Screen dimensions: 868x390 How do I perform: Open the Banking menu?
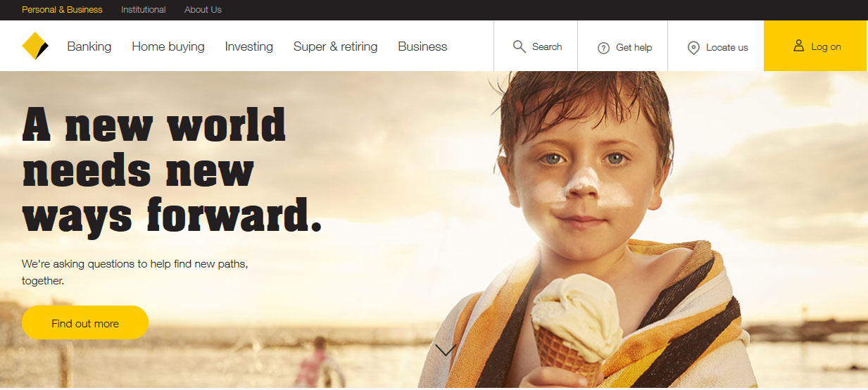tap(89, 46)
